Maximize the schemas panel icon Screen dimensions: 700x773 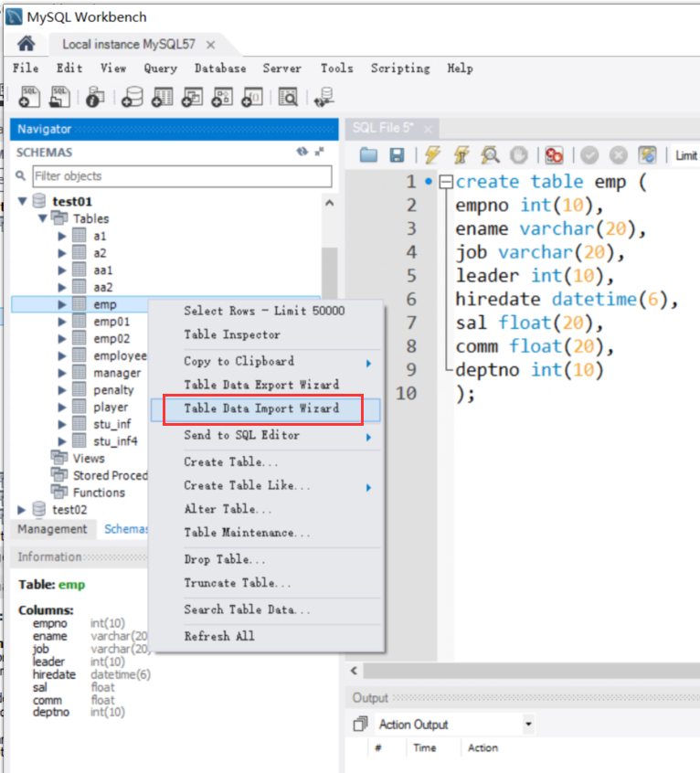320,152
